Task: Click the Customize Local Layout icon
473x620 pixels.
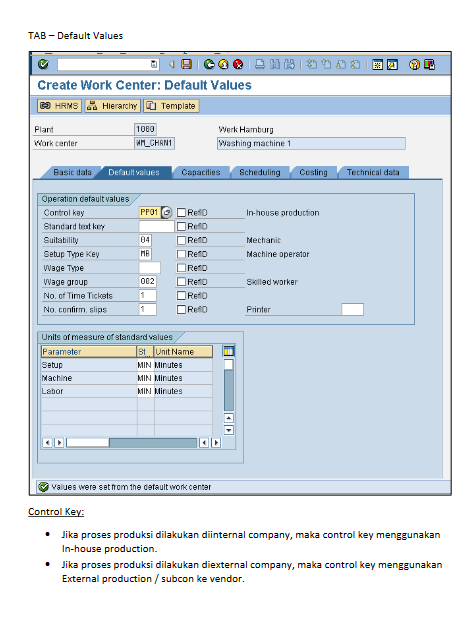Action: (x=429, y=64)
